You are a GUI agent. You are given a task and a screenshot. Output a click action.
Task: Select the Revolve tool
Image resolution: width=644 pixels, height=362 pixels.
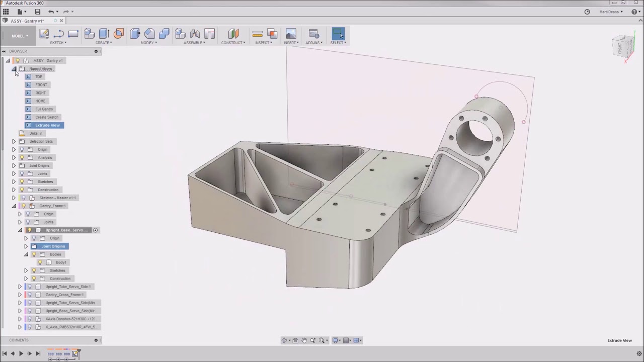(x=119, y=34)
